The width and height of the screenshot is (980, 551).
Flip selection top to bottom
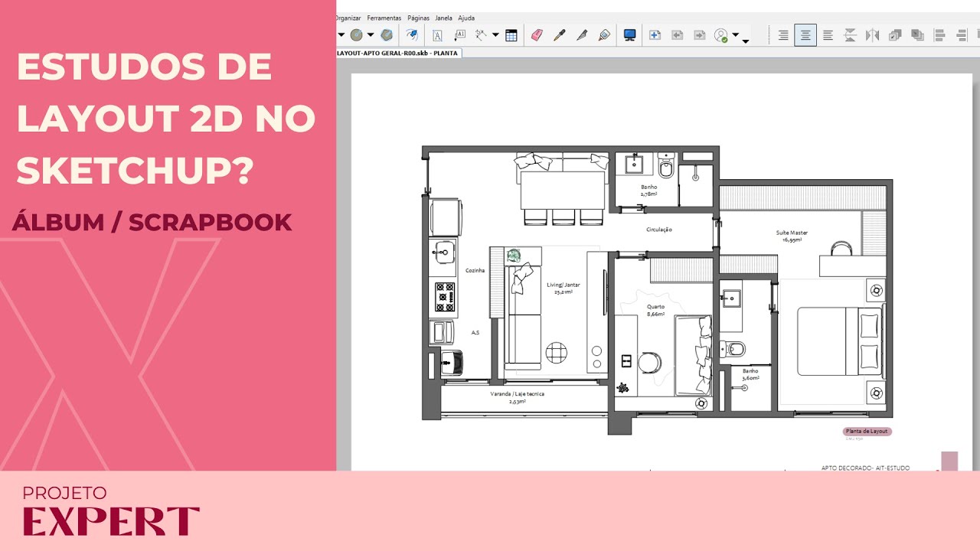tap(850, 35)
